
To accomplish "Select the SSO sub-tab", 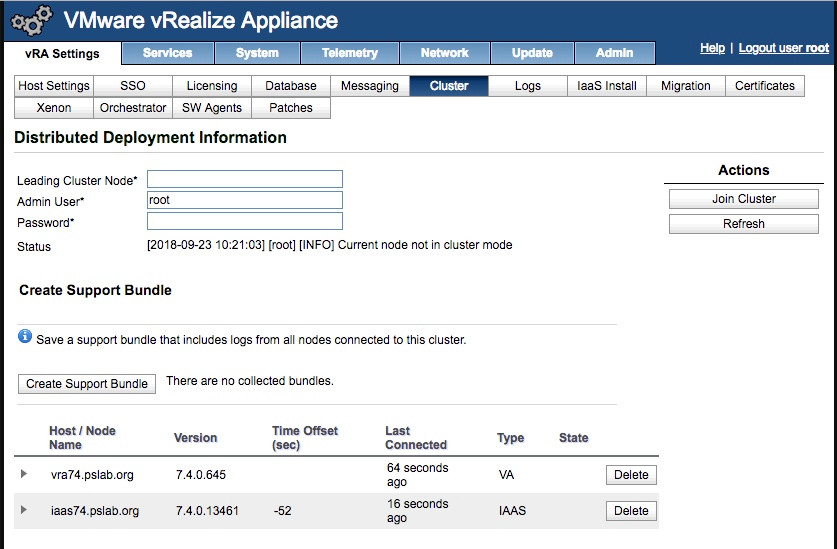I will tap(133, 86).
